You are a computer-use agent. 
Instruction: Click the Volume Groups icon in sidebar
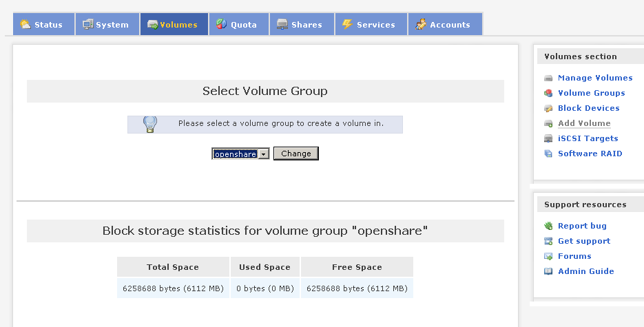(548, 93)
